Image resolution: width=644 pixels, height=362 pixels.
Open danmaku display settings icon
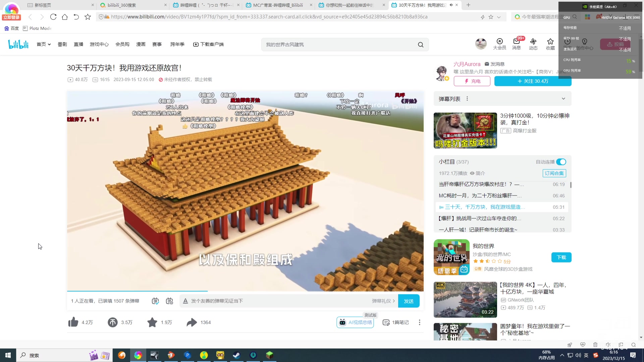pyautogui.click(x=169, y=301)
